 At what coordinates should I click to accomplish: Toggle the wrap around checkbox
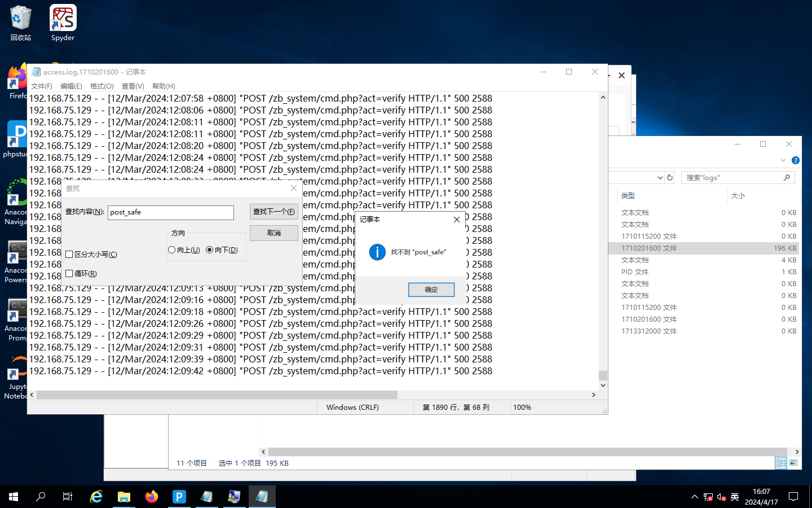[x=69, y=274]
